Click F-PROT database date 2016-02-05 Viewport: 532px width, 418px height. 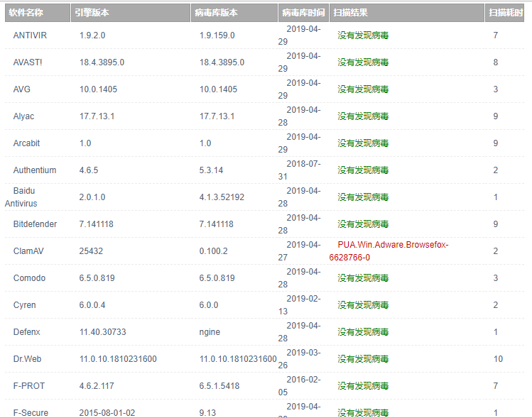(x=299, y=386)
